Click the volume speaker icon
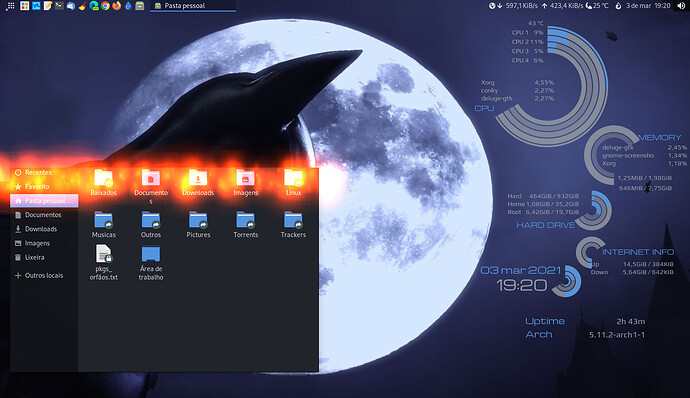This screenshot has height=398, width=690. tap(681, 6)
